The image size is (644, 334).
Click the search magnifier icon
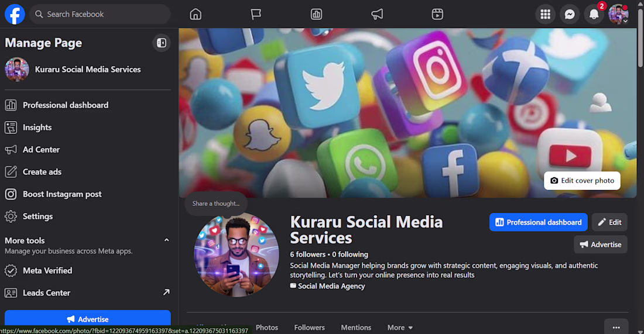(39, 15)
